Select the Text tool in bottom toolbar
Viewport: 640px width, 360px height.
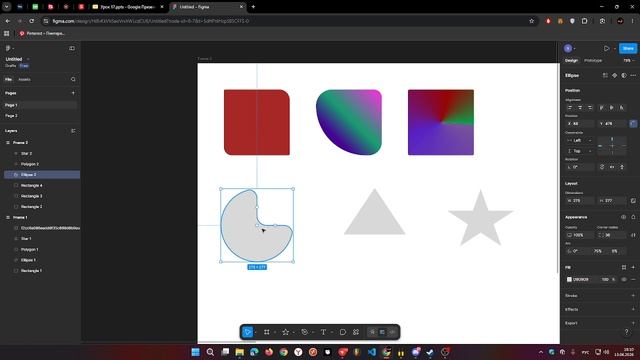tap(323, 332)
